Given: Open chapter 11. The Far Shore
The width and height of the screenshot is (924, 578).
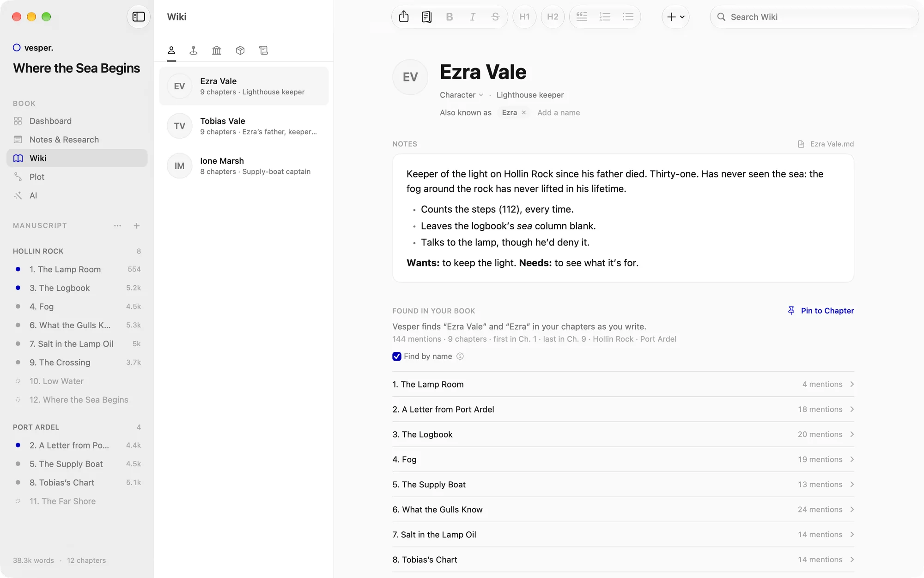Looking at the screenshot, I should pos(77,501).
